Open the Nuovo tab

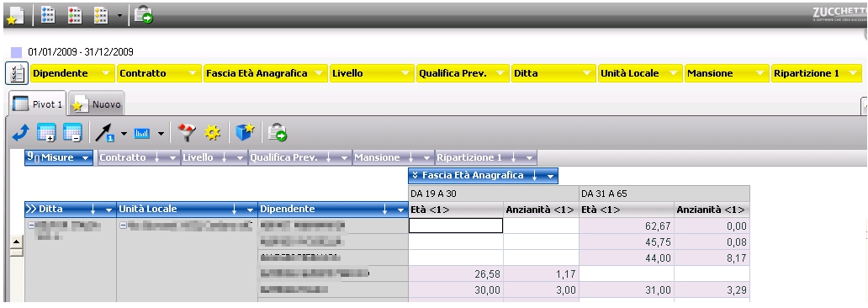coord(97,104)
